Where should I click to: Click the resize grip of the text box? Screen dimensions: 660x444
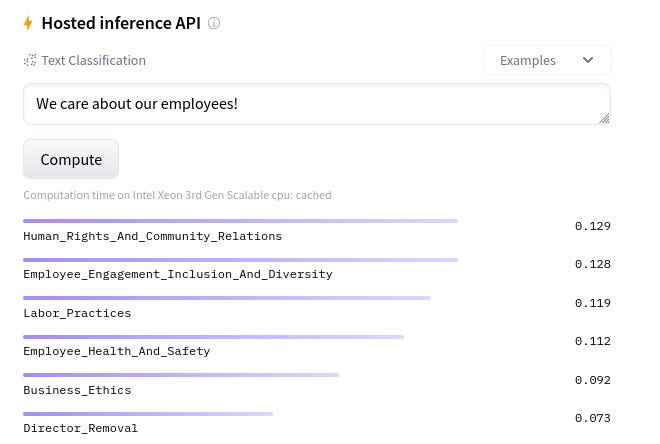click(604, 119)
